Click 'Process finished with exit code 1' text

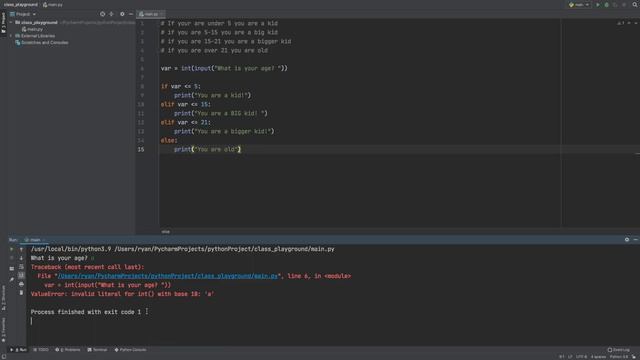point(86,312)
